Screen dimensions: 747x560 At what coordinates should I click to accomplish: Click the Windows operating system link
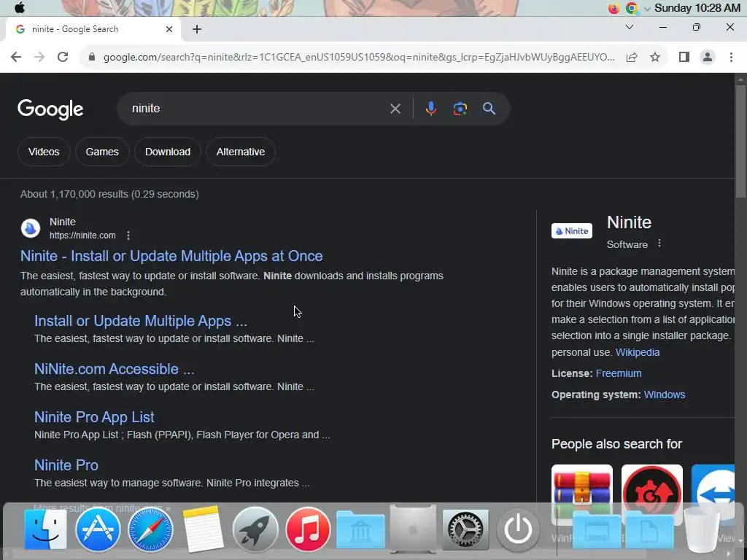pos(664,394)
